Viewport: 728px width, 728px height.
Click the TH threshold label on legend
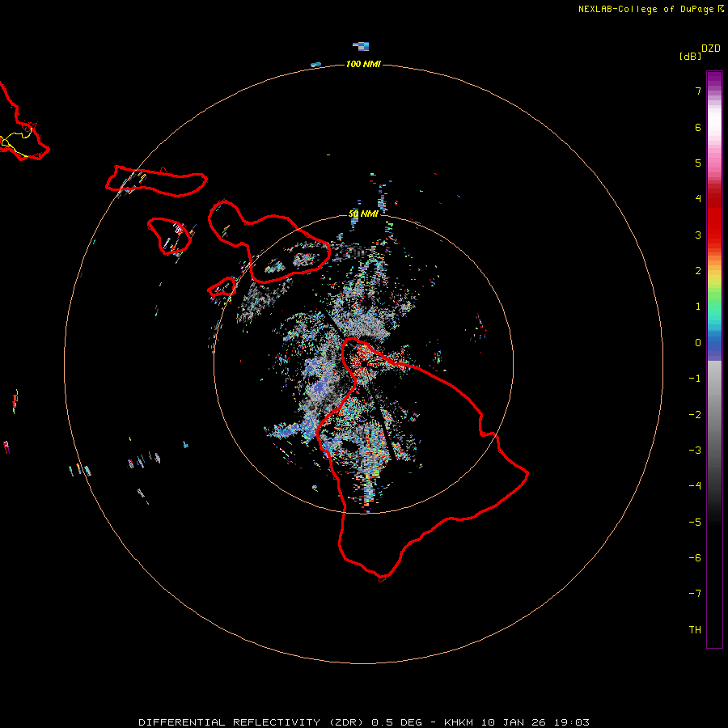(695, 630)
